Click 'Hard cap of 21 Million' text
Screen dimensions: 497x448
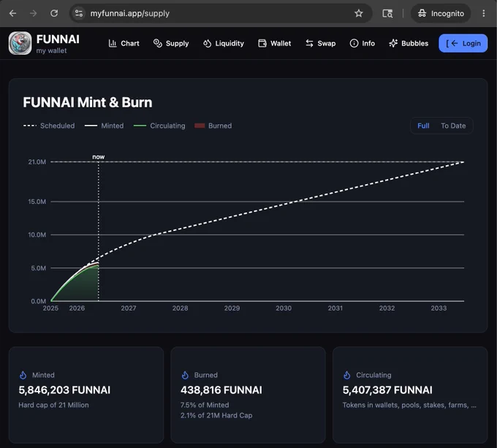(x=53, y=405)
